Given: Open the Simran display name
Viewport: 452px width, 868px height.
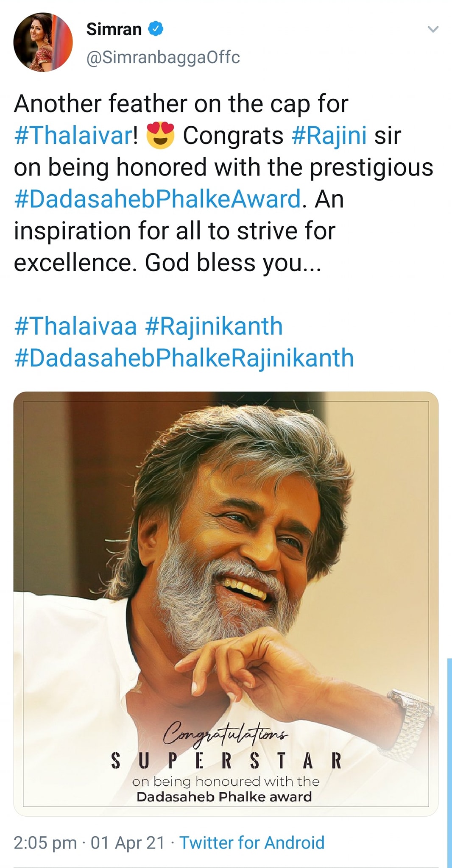Looking at the screenshot, I should pos(114,29).
